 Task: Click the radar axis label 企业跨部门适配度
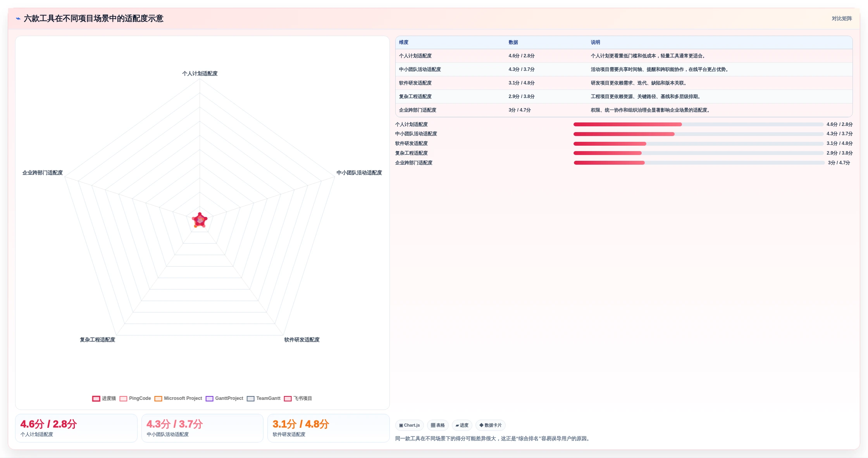43,173
